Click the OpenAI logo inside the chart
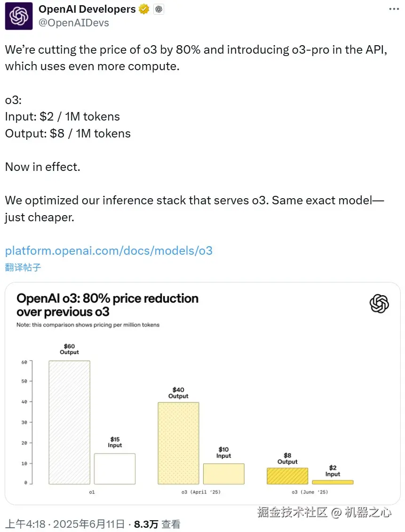Viewport: 405px width, 532px height. coord(379,304)
